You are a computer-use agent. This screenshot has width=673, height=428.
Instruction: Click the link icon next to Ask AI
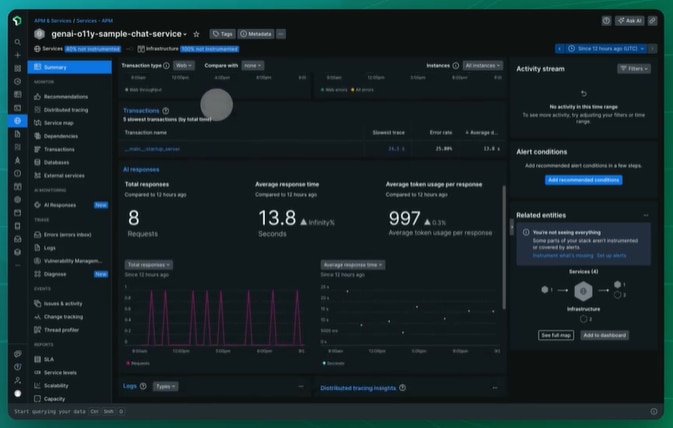(652, 21)
